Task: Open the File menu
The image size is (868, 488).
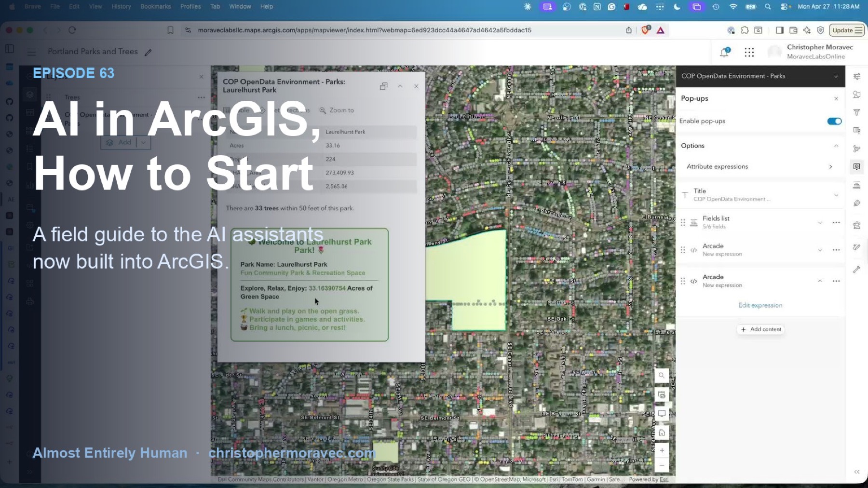Action: [x=55, y=7]
